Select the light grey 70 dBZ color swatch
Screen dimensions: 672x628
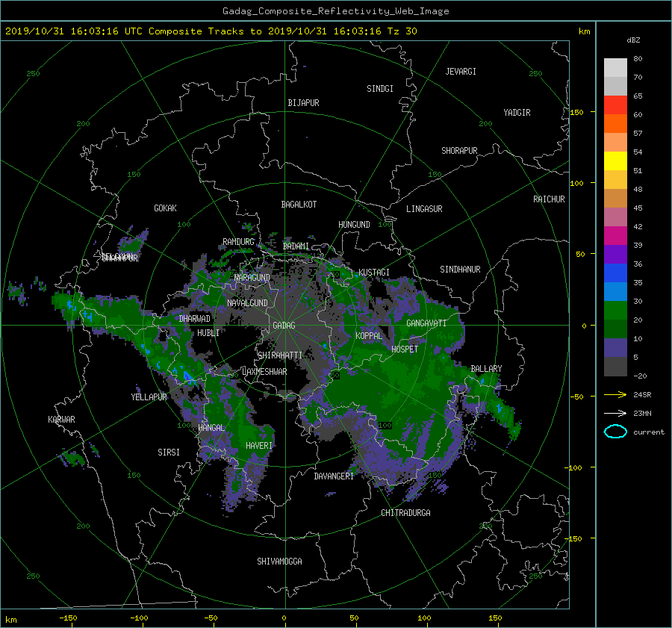pos(615,86)
